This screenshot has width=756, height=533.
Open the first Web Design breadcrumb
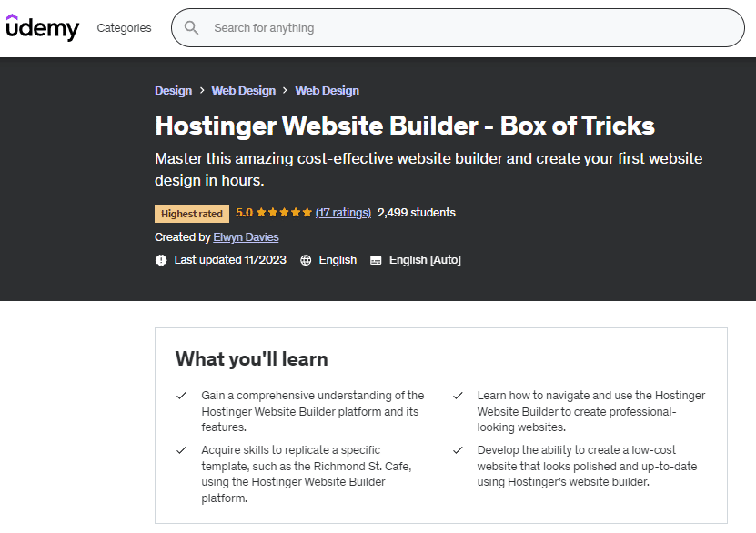(244, 91)
